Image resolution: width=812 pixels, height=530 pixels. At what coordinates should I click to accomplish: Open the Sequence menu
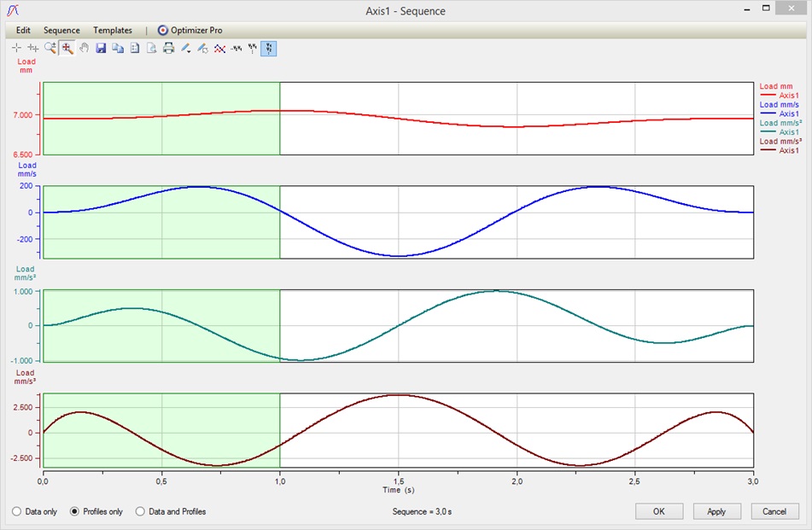tap(61, 30)
